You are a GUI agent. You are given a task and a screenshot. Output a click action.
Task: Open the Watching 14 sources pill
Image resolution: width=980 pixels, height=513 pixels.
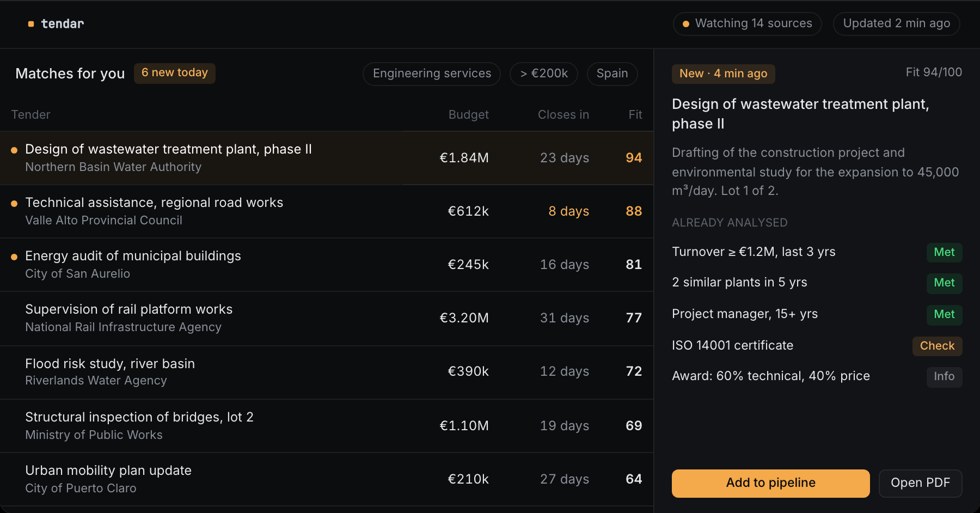[x=748, y=24]
